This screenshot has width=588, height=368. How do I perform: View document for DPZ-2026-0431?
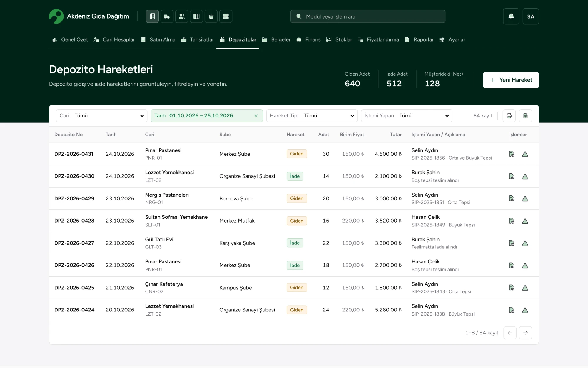[x=512, y=154]
